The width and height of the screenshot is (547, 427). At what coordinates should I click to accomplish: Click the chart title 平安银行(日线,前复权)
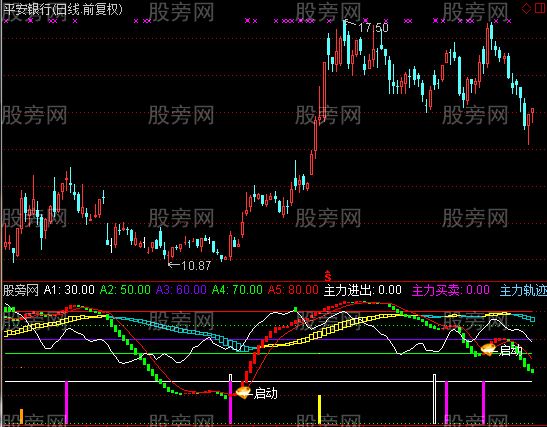pyautogui.click(x=63, y=9)
